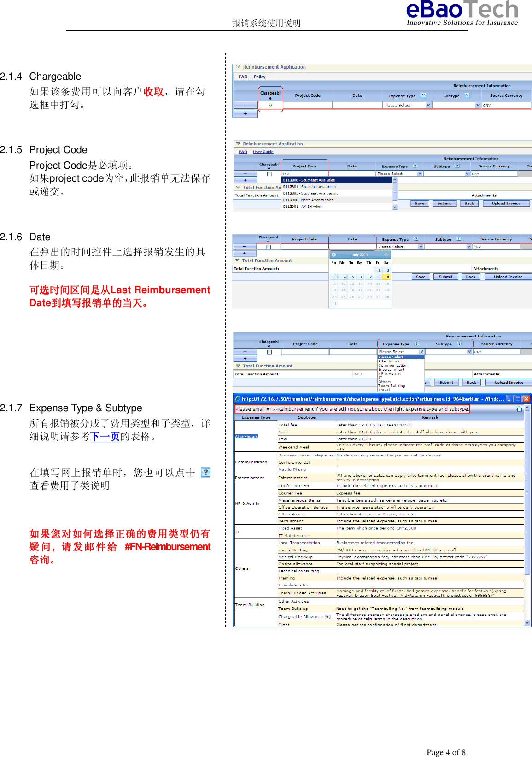532x757 pixels.
Task: Click the compatibility view icon in the expense detail window
Action: pyautogui.click(x=519, y=409)
